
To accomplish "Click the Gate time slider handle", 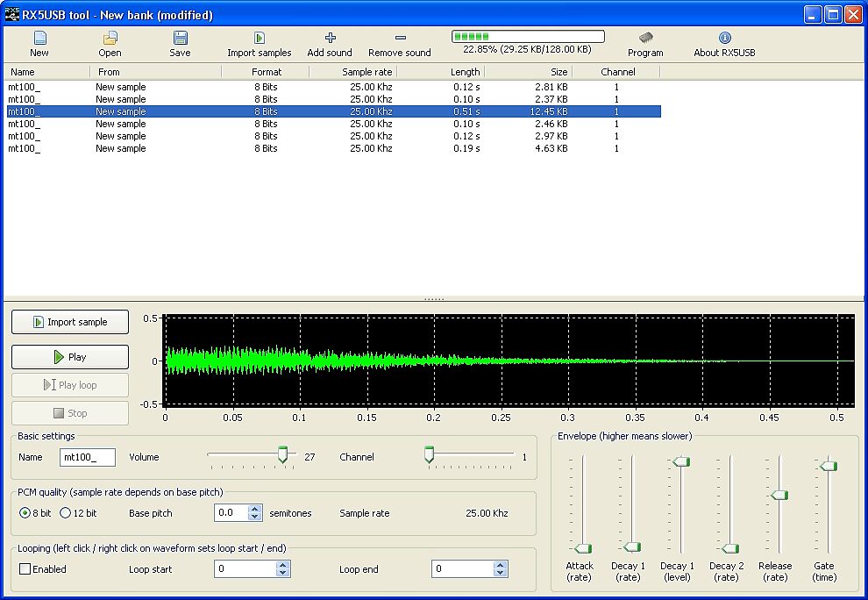I will (829, 466).
